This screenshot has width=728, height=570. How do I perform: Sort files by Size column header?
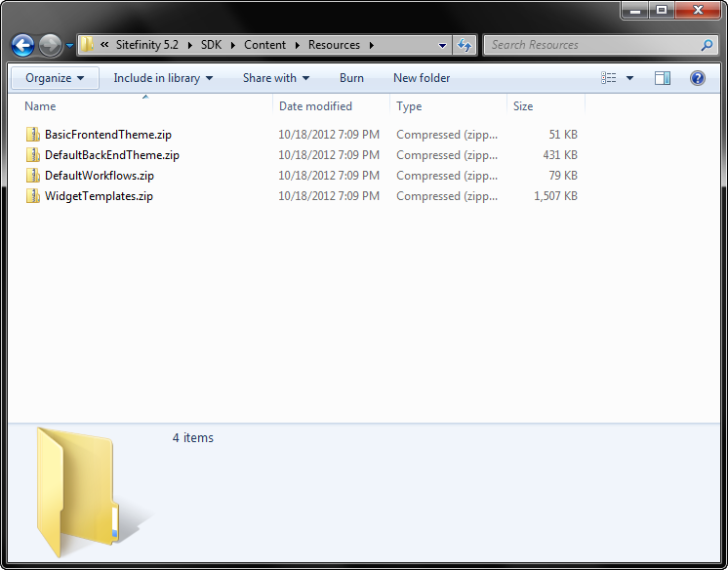523,106
